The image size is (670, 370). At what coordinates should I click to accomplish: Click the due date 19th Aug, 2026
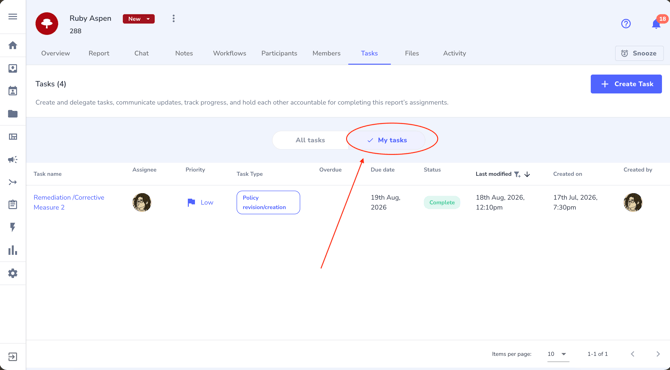click(385, 203)
